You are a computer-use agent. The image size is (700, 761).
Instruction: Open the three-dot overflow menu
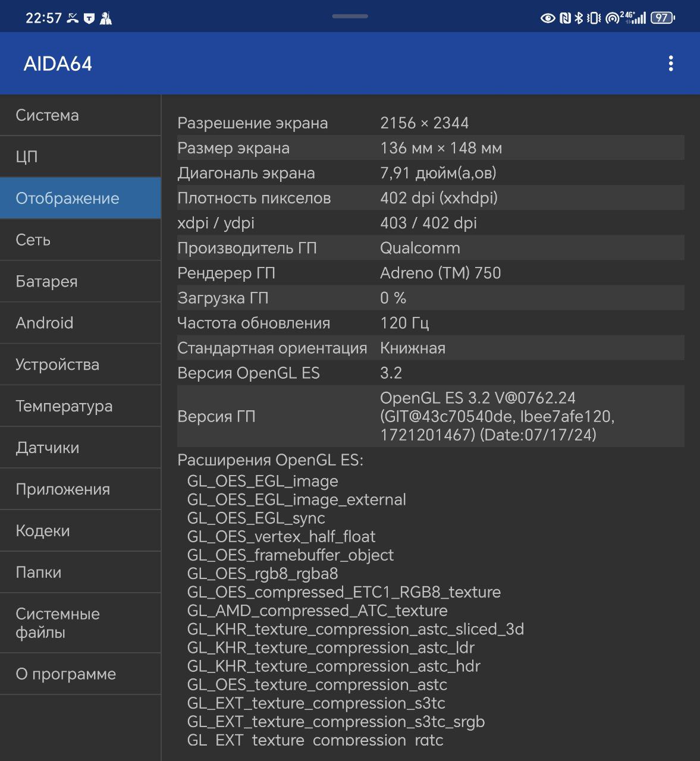coord(670,64)
